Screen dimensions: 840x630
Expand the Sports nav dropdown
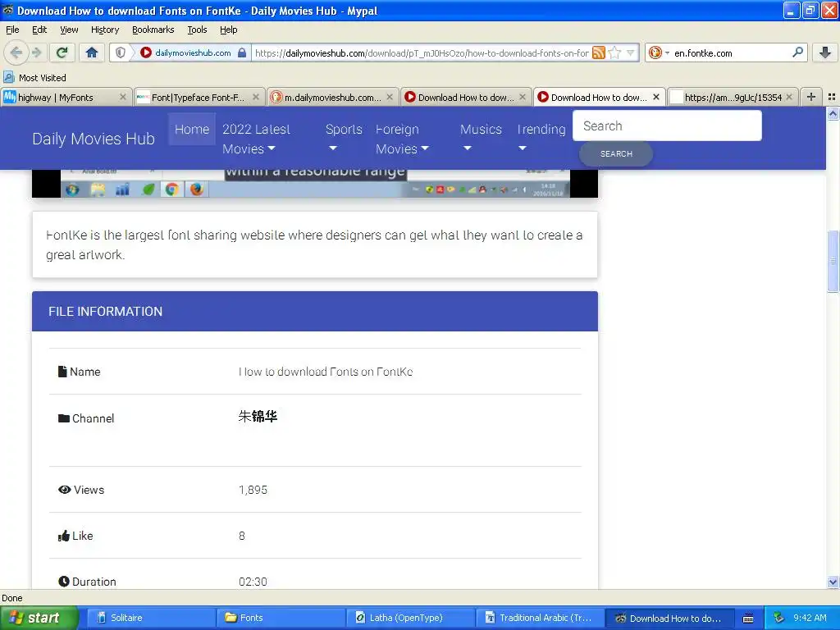pyautogui.click(x=344, y=139)
